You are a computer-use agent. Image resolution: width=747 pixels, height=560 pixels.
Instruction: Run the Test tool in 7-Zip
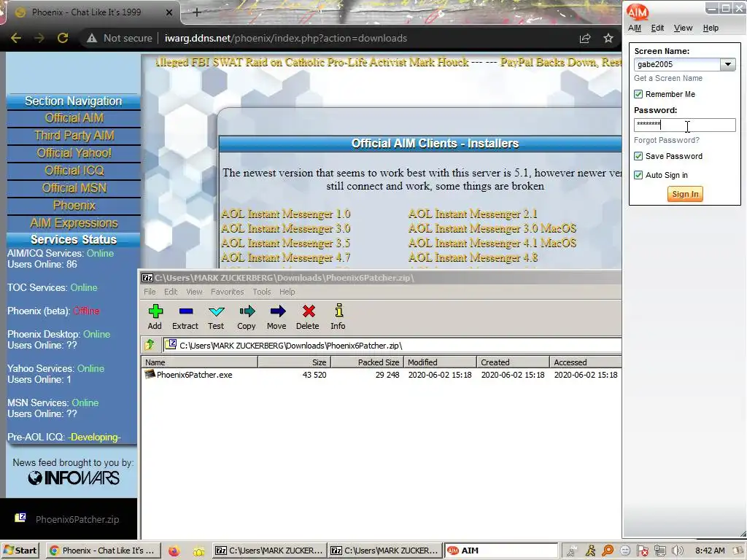pyautogui.click(x=216, y=312)
